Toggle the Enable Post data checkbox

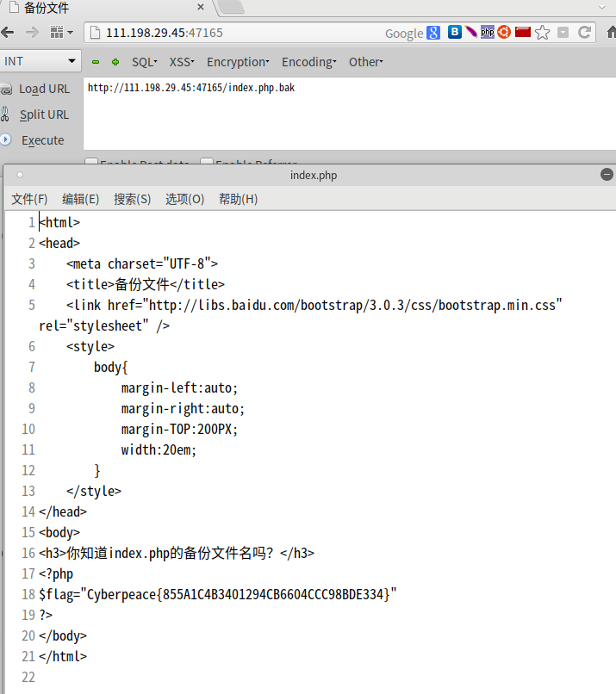[x=90, y=163]
